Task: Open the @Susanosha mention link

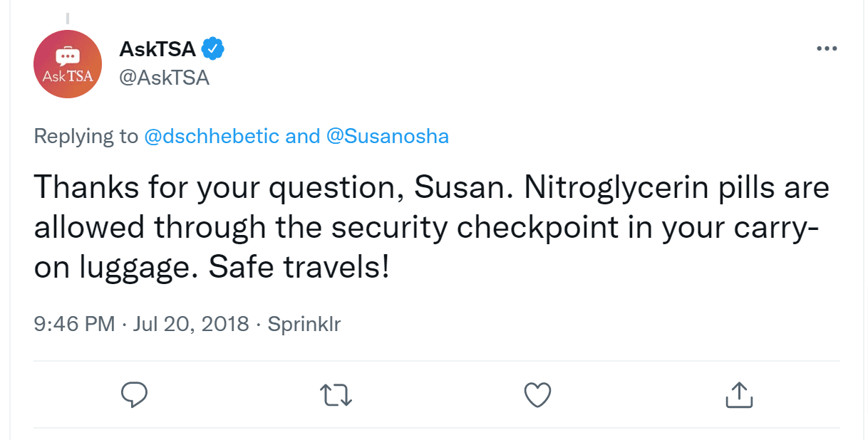Action: pyautogui.click(x=388, y=136)
